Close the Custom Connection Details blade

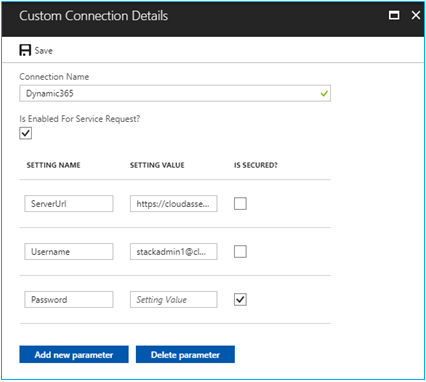(416, 15)
